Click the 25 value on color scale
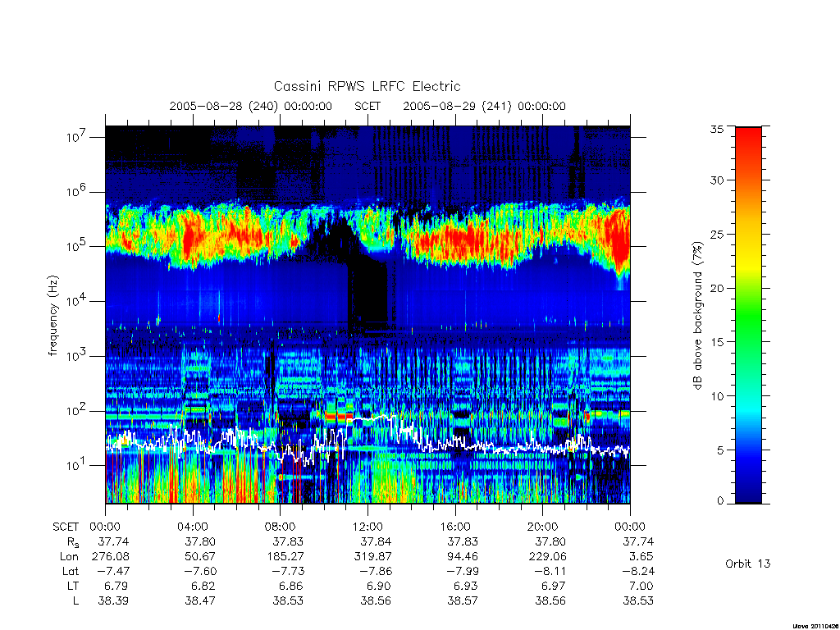The image size is (840, 630). click(717, 234)
